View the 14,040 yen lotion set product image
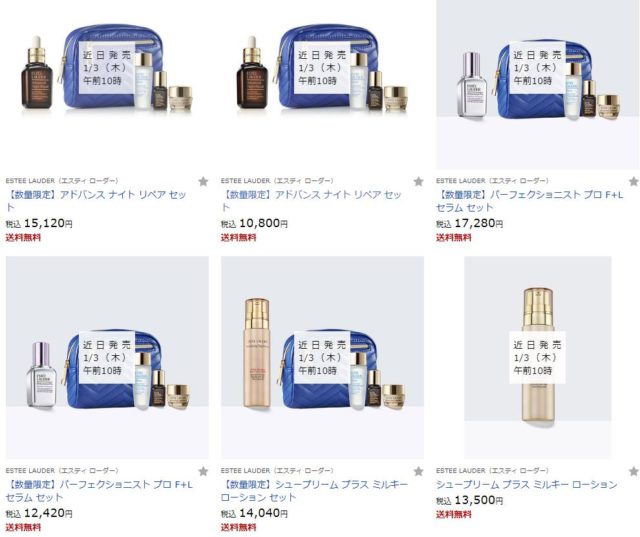640x537 pixels. point(322,357)
